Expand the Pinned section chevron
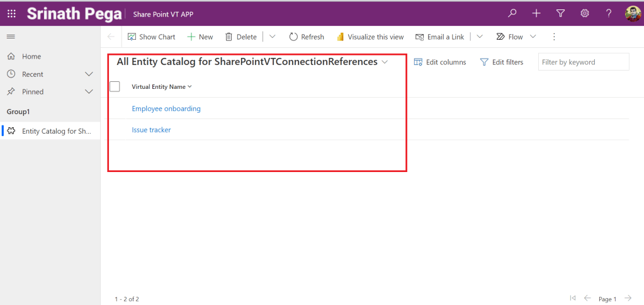The width and height of the screenshot is (644, 305). click(89, 92)
